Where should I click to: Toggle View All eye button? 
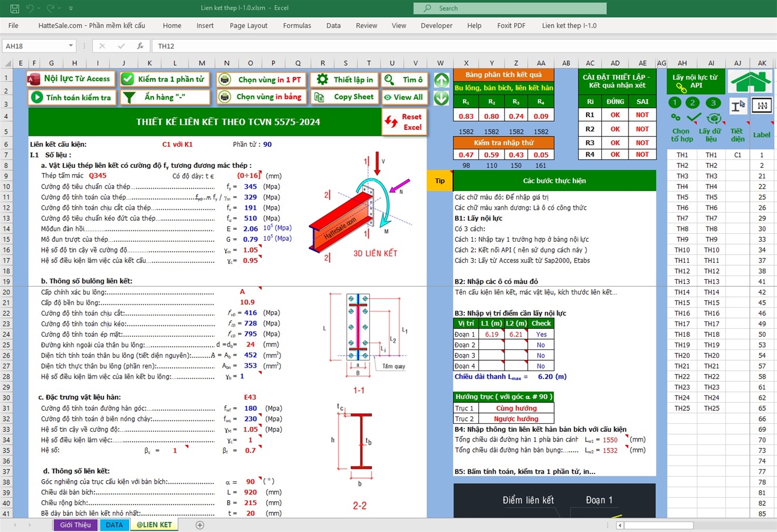coord(404,97)
